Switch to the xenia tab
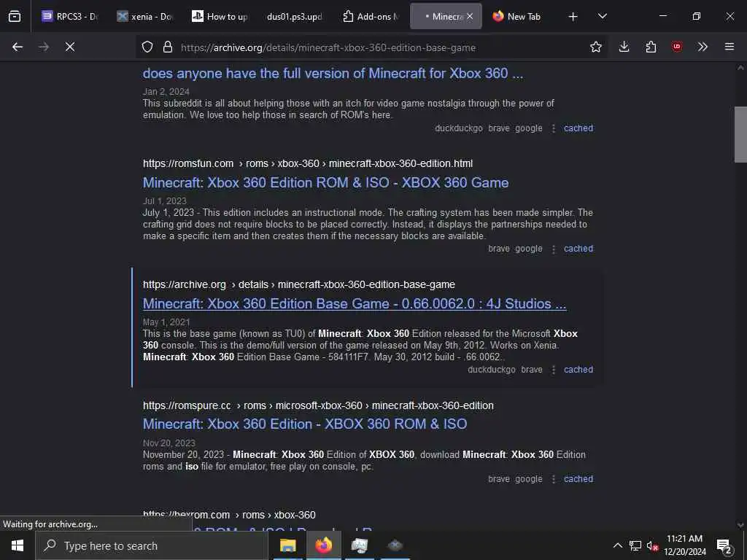This screenshot has height=560, width=747. pyautogui.click(x=145, y=16)
